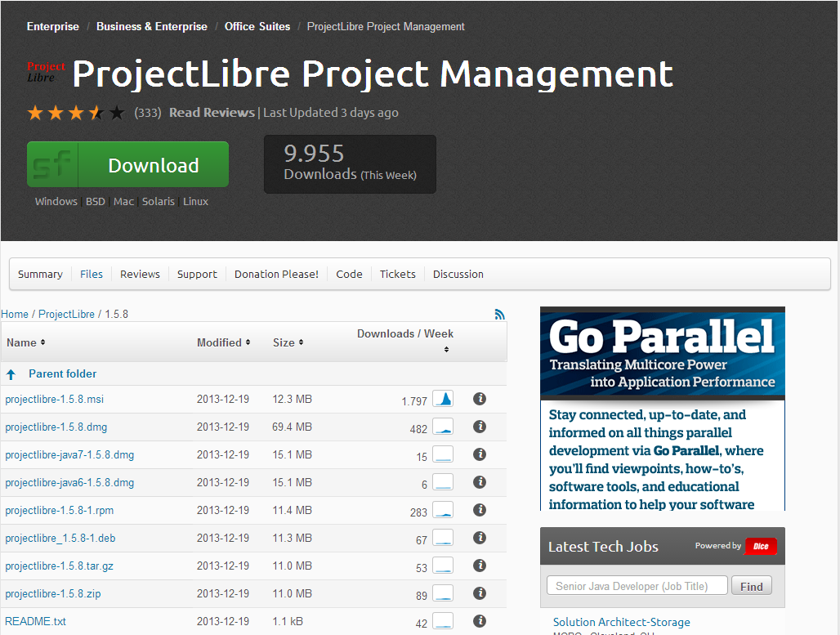
Task: Sort by Downloads / Week column
Action: 405,341
